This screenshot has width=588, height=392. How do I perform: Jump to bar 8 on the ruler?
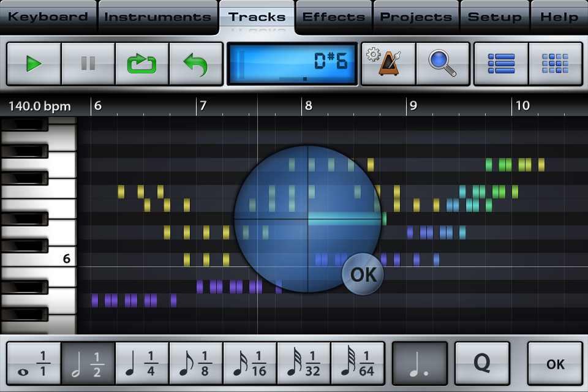point(308,106)
